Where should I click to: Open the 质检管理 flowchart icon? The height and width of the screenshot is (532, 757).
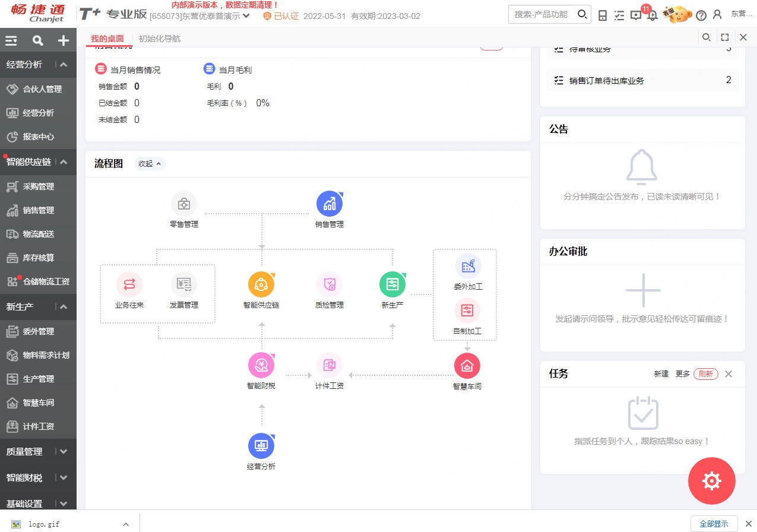click(330, 284)
